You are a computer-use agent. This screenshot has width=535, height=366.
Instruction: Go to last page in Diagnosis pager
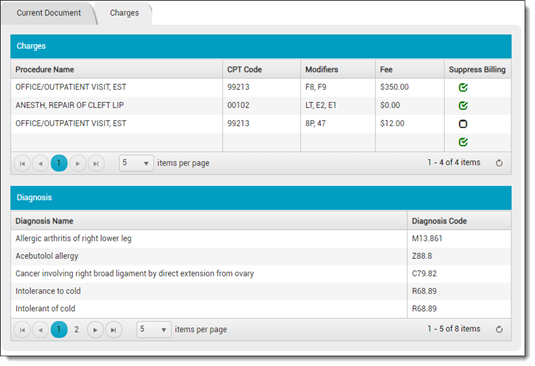click(x=114, y=330)
